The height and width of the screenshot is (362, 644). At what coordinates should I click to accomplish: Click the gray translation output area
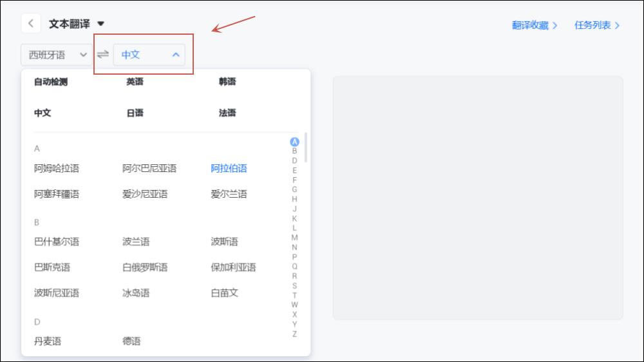[477, 197]
